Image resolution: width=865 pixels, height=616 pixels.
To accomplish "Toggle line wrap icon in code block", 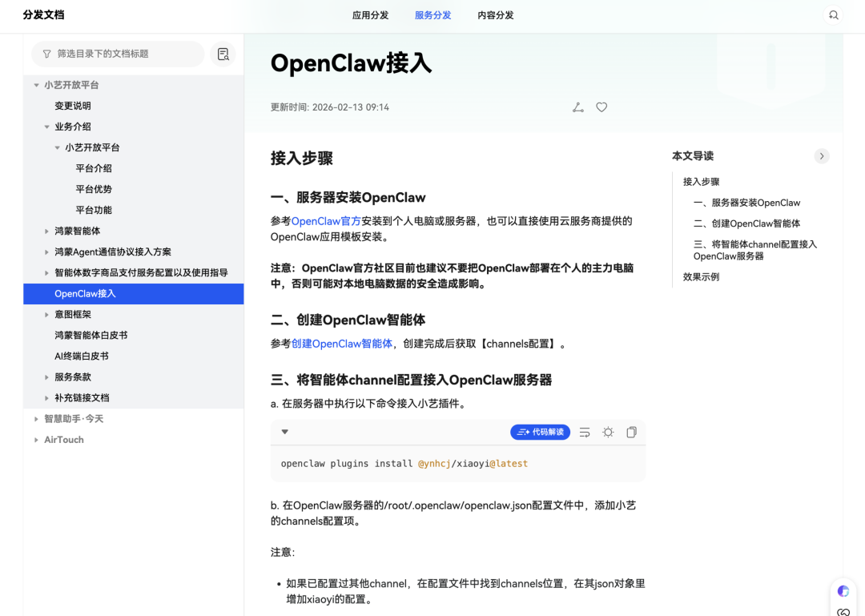I will click(x=585, y=433).
